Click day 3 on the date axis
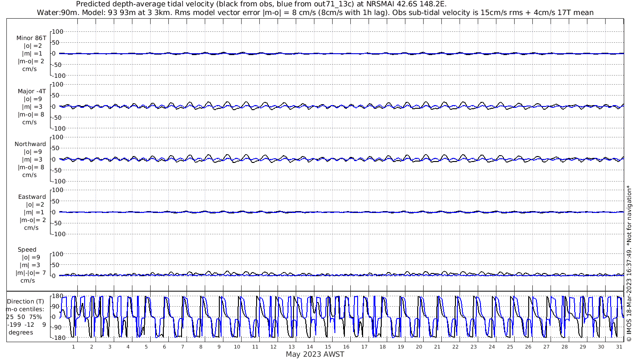Viewport: 637px width, 364px height. tap(110, 347)
